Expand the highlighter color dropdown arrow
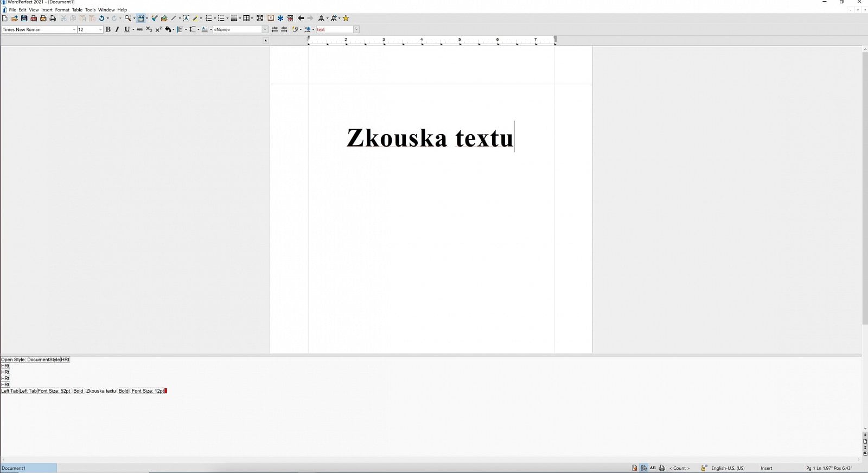This screenshot has width=868, height=473. [x=201, y=18]
